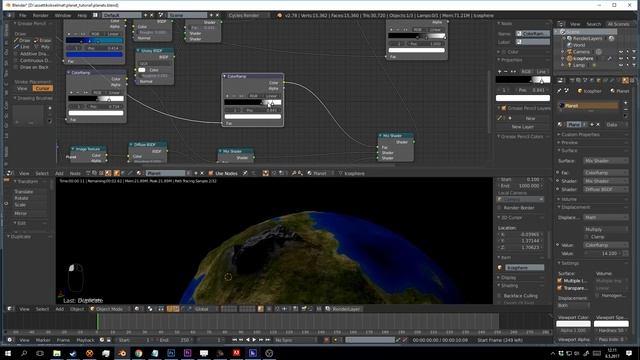
Task: Enable Draw on Back checkbox
Action: coord(17,67)
